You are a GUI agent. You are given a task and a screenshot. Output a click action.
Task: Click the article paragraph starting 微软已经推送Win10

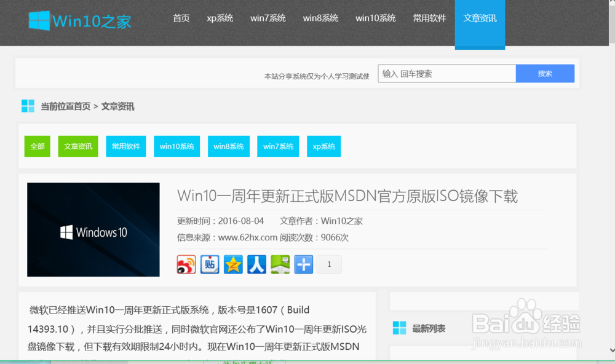(197, 328)
